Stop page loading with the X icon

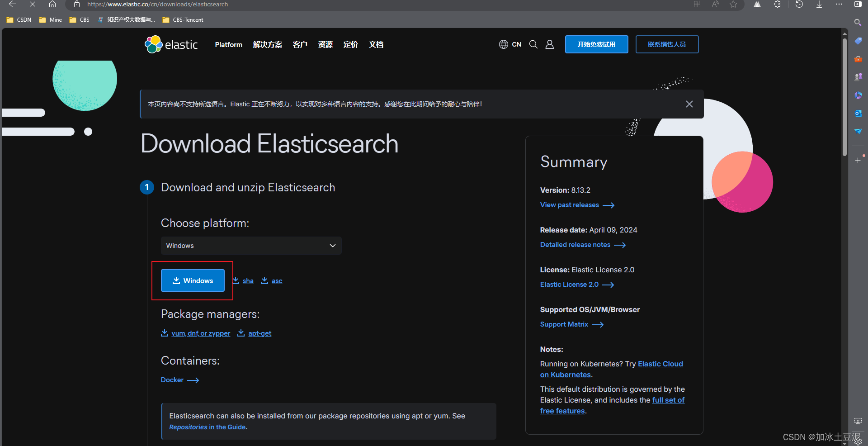tap(33, 4)
